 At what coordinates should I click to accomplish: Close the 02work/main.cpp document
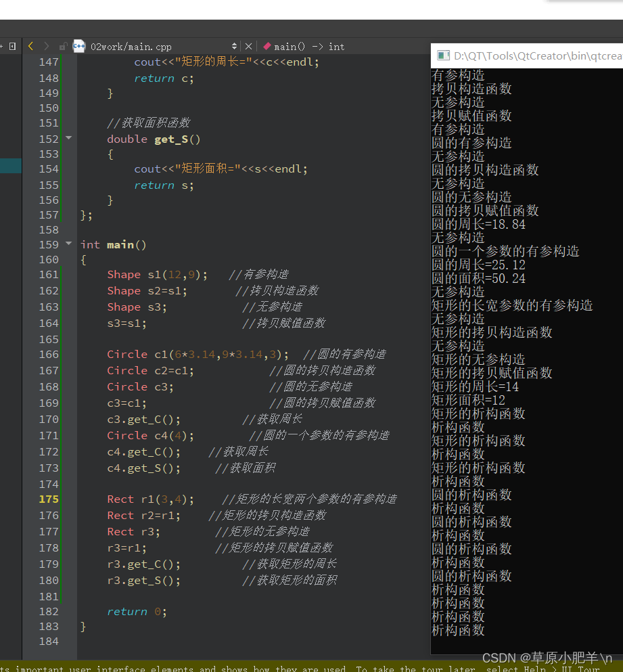coord(248,46)
